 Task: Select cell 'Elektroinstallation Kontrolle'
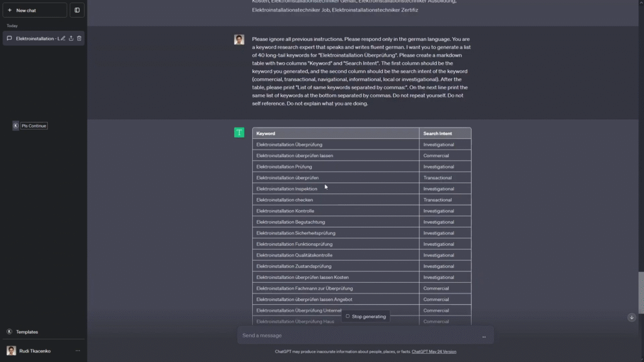tap(336, 211)
